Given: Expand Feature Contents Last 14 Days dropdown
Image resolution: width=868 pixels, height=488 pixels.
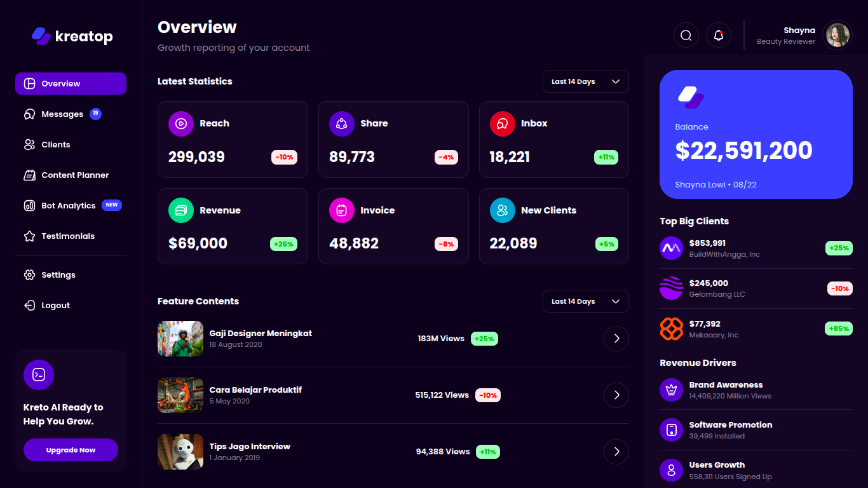Looking at the screenshot, I should coord(585,301).
